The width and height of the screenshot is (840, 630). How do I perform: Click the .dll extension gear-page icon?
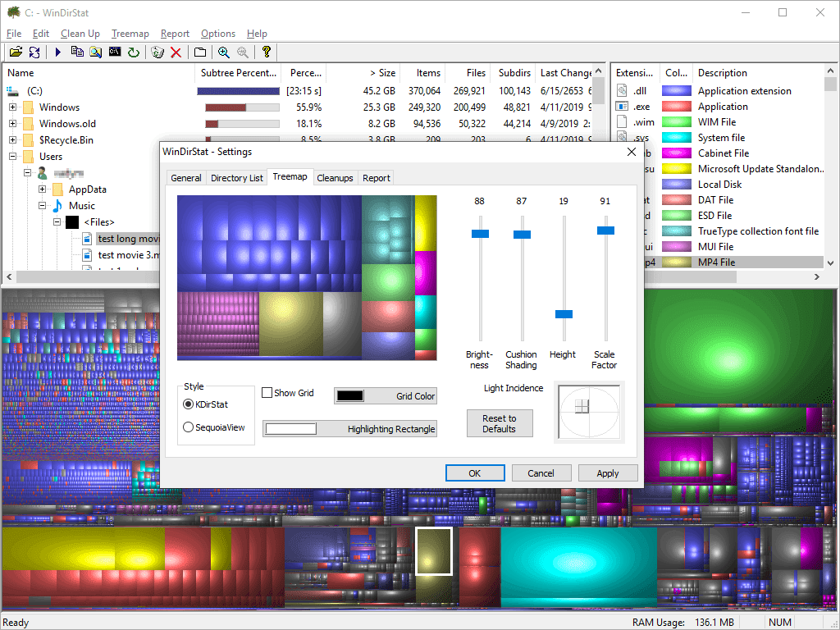(x=622, y=90)
